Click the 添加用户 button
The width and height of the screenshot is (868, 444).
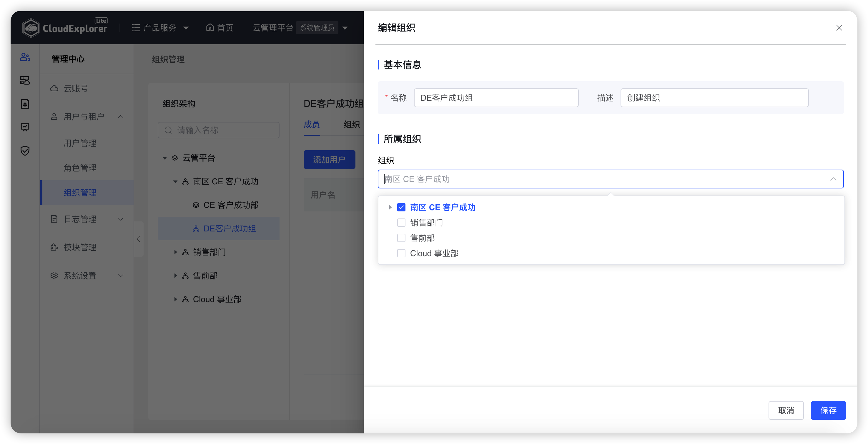click(329, 160)
